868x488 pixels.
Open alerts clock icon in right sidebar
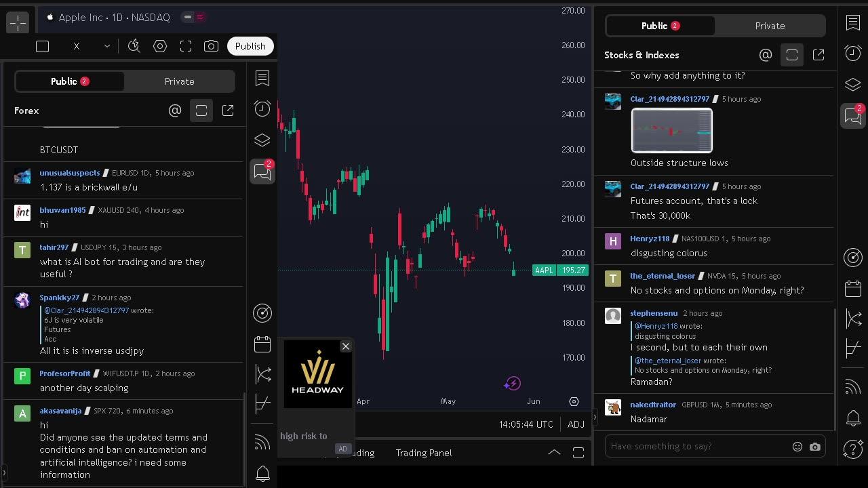[853, 53]
